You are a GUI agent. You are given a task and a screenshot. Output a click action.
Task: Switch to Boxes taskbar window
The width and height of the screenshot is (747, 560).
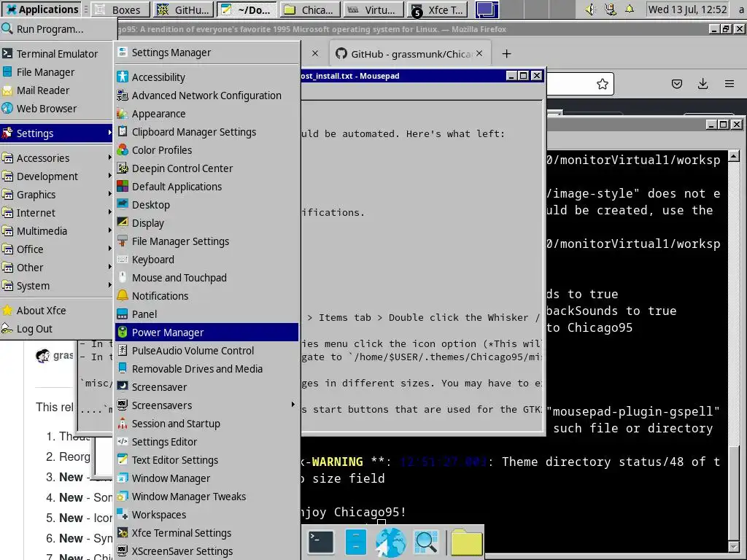point(120,9)
